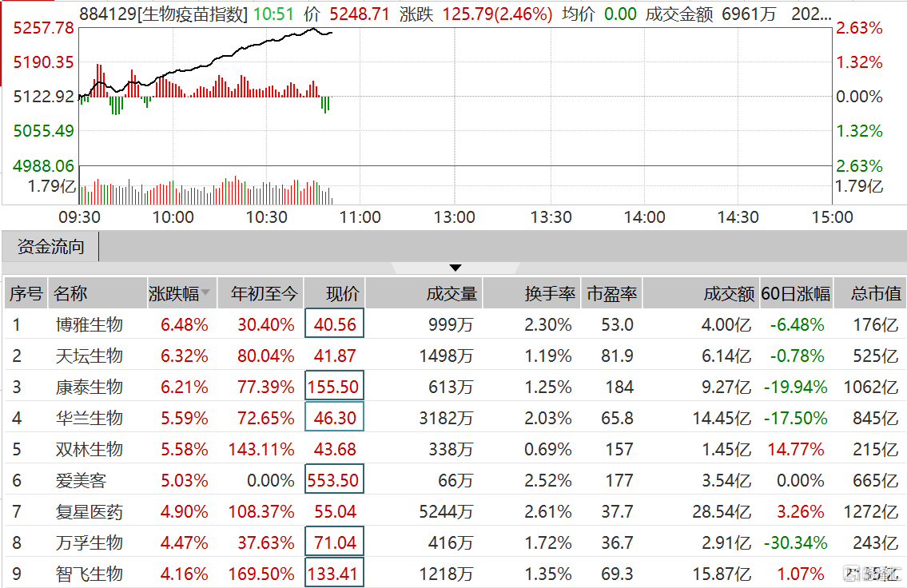This screenshot has height=588, width=907.
Task: Click the 108.37% year-to-date value
Action: click(x=261, y=512)
